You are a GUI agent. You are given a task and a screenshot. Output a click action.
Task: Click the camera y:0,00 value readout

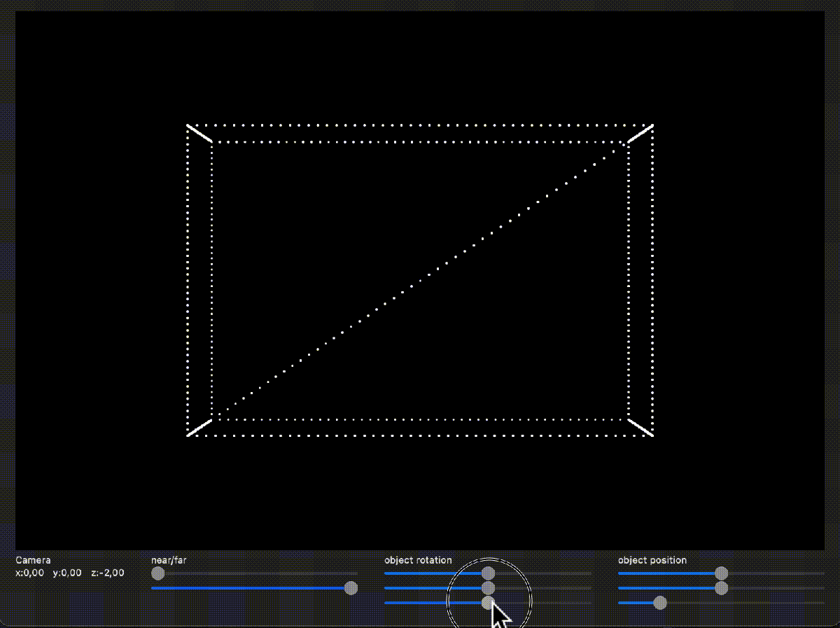(66, 573)
